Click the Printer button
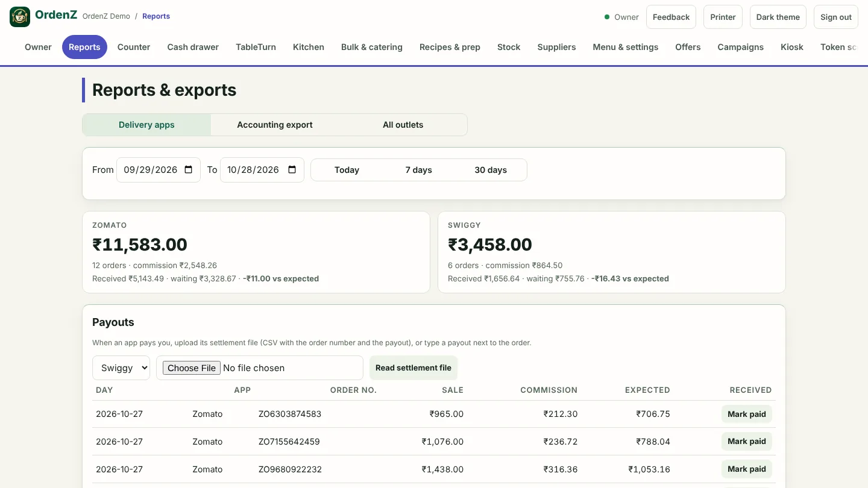The width and height of the screenshot is (868, 488). 723,17
